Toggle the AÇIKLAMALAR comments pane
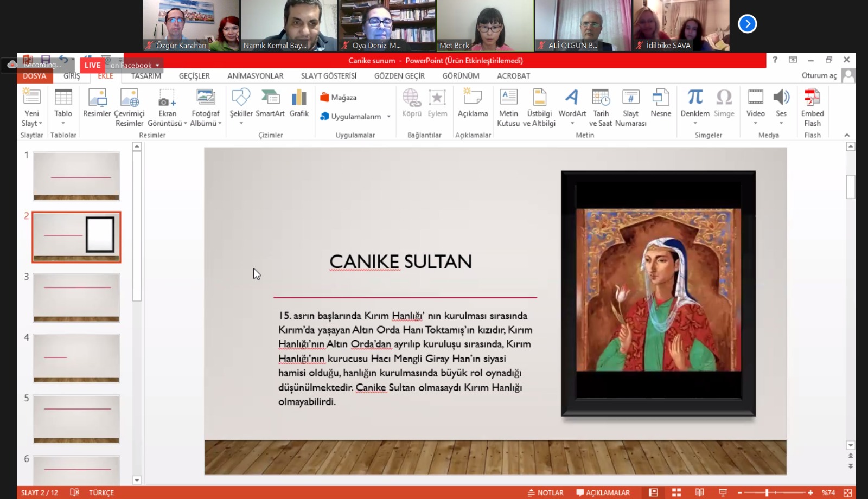This screenshot has height=499, width=868. coord(603,492)
